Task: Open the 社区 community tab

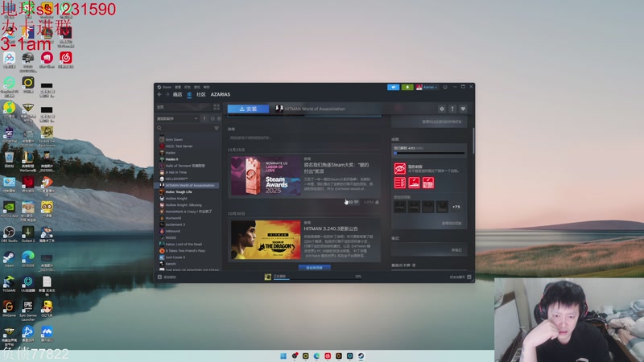Action: 200,94
